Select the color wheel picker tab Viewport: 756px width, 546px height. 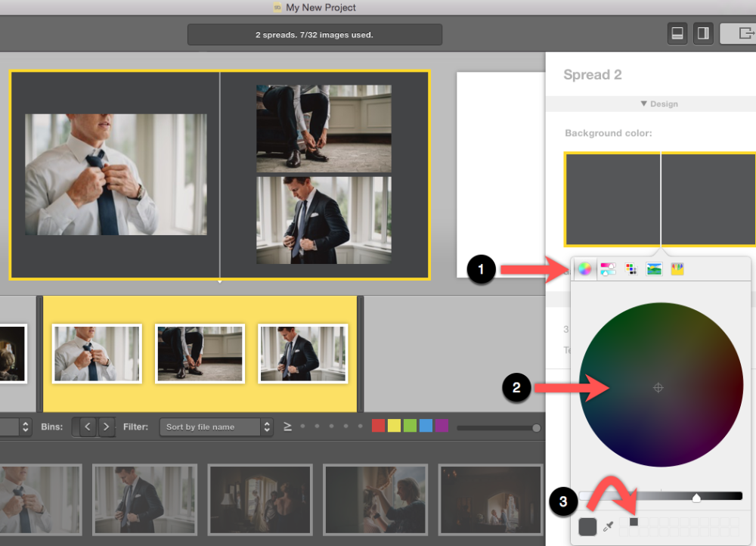(584, 268)
